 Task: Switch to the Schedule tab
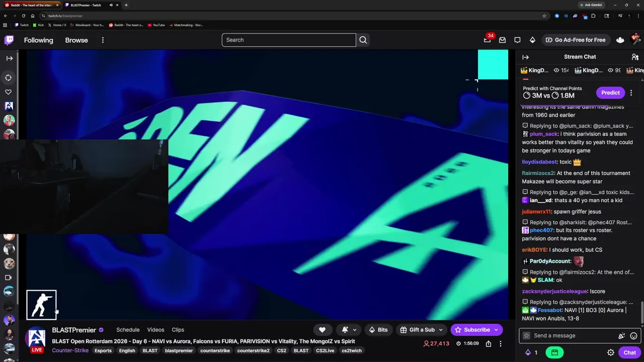(128, 330)
